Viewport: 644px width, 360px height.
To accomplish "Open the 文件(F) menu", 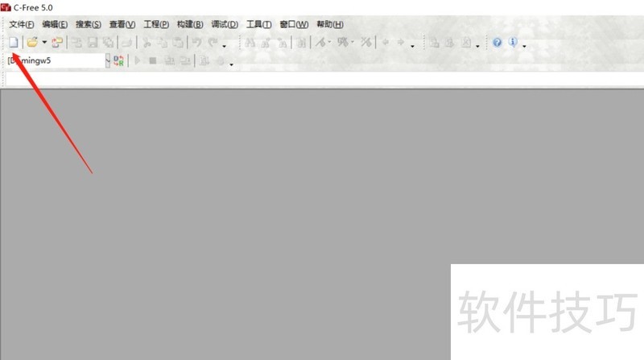I will (22, 24).
